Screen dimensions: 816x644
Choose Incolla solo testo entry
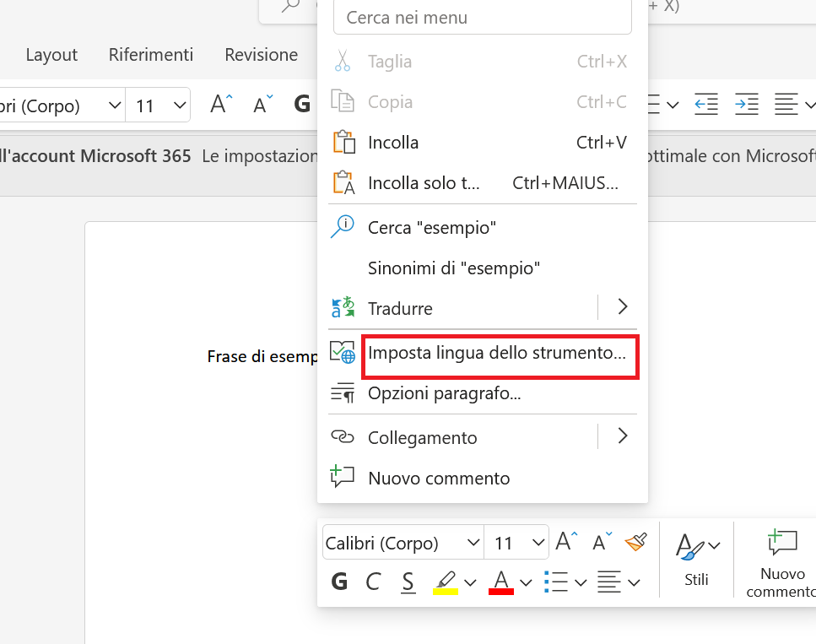point(483,183)
